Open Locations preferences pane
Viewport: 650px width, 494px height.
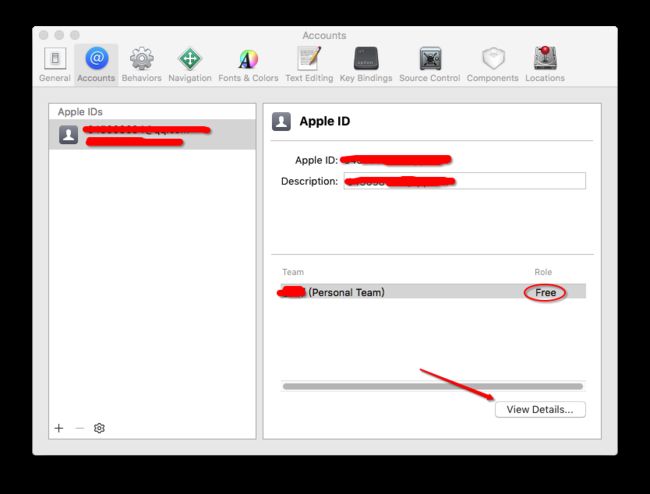click(545, 65)
